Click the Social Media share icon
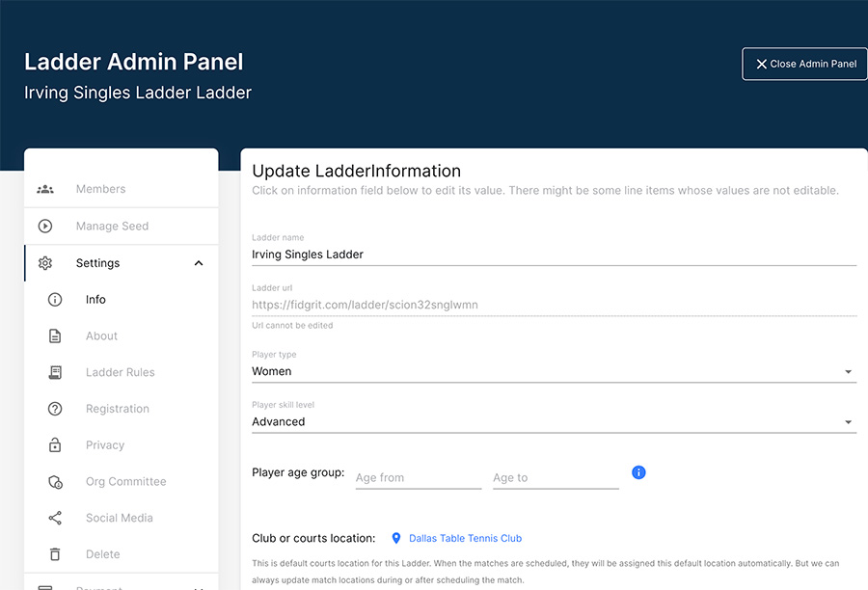868x590 pixels. coord(55,518)
